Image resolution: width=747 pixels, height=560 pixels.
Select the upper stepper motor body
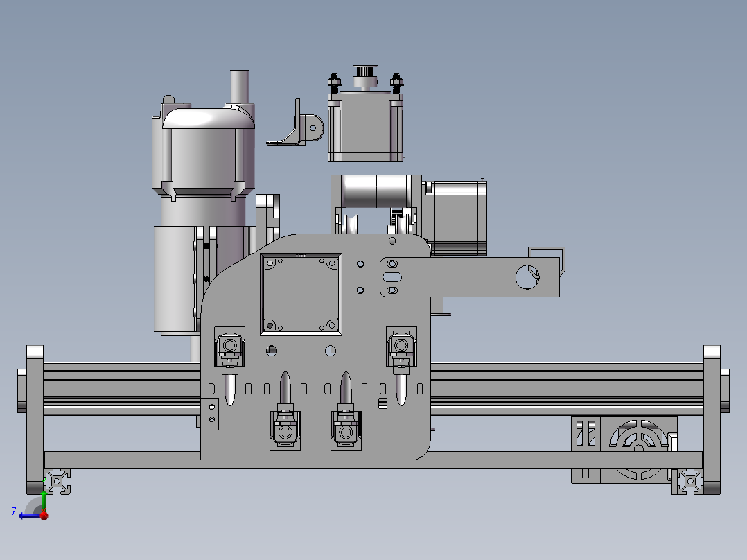(365, 128)
